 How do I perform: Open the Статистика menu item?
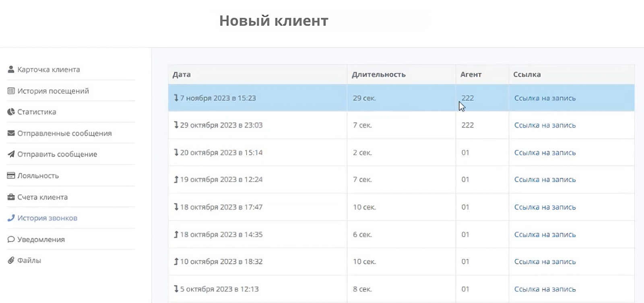pos(37,112)
